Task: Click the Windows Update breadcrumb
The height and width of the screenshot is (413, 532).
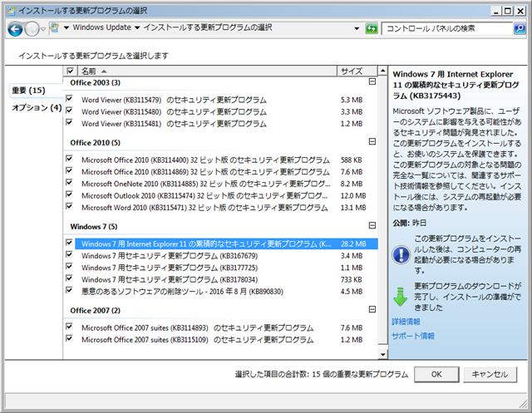Action: pos(101,27)
